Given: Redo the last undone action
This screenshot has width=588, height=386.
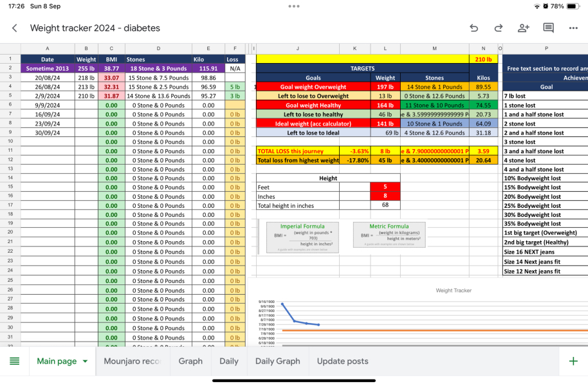Looking at the screenshot, I should [x=499, y=28].
